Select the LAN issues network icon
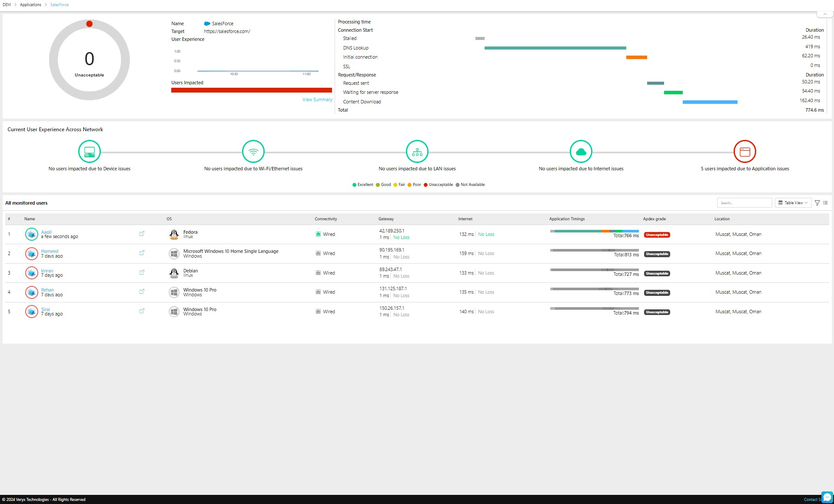 417,152
